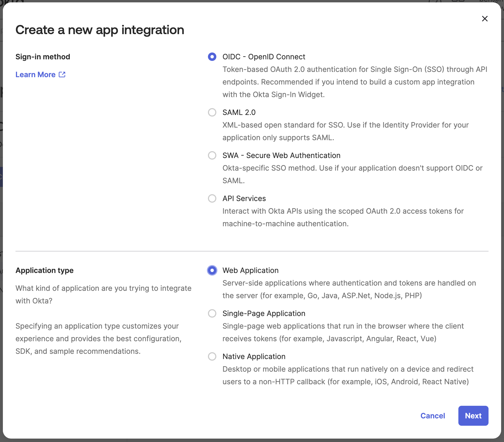The image size is (504, 442).
Task: Select SWA - Secure Web Authentication
Action: [x=212, y=155]
